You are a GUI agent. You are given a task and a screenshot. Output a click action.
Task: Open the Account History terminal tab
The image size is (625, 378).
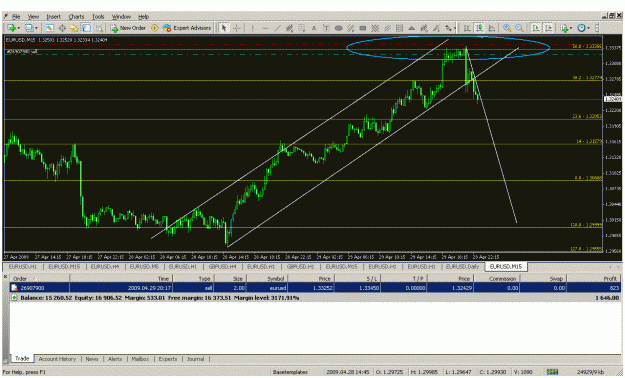click(57, 359)
